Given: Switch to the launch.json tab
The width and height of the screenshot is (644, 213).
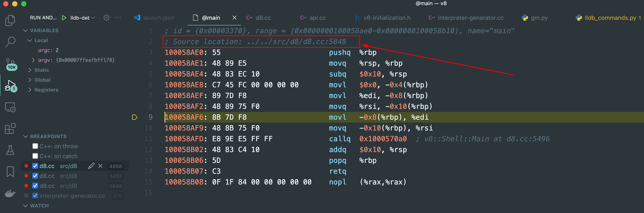Looking at the screenshot, I should 154,18.
